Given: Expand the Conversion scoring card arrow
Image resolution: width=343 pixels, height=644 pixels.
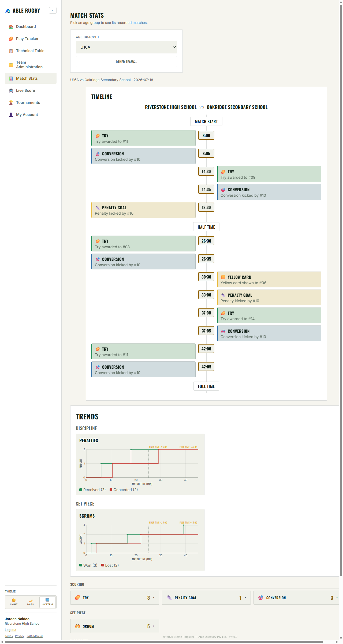Looking at the screenshot, I should tap(337, 598).
